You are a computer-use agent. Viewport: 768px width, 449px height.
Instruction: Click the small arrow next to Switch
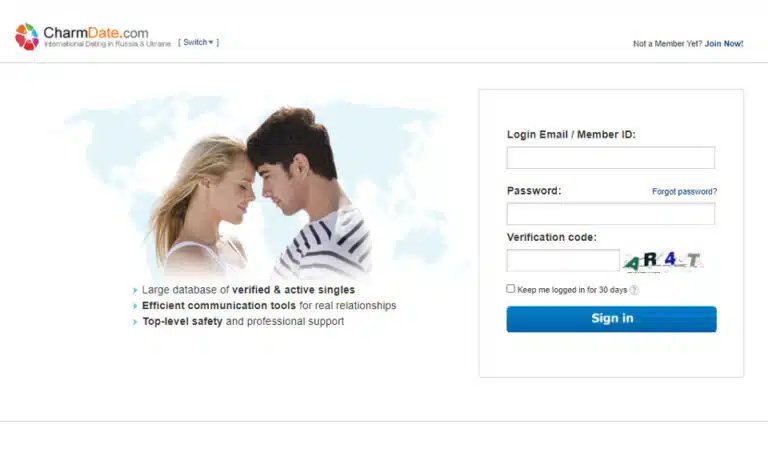[211, 43]
